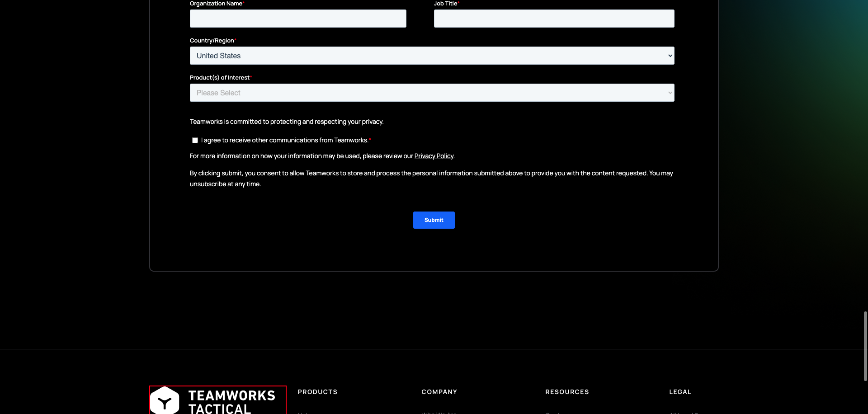Click the Teamworks Tactical hexagon logo

[x=165, y=400]
